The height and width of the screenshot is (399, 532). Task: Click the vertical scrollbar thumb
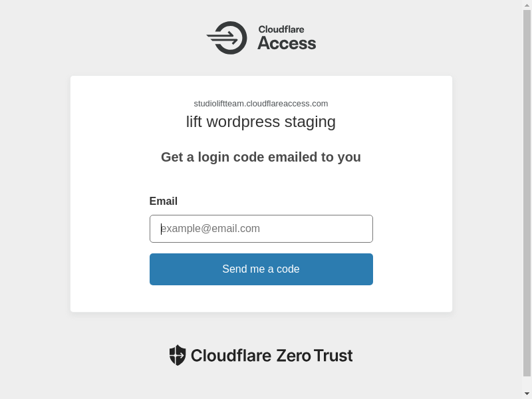[x=527, y=193]
